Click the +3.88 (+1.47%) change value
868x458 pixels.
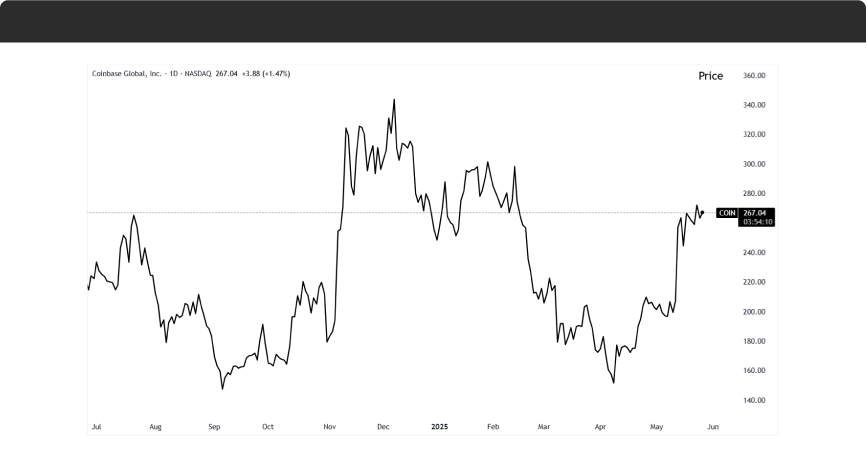click(x=268, y=74)
